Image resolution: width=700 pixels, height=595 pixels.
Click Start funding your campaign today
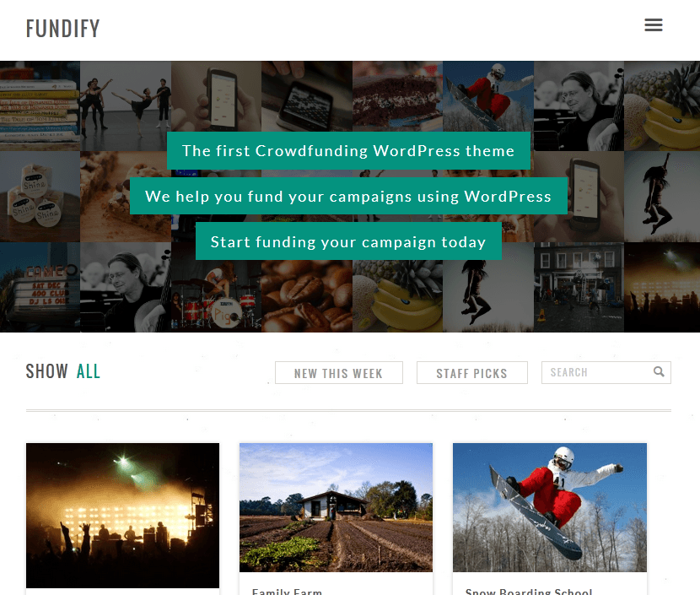348,241
